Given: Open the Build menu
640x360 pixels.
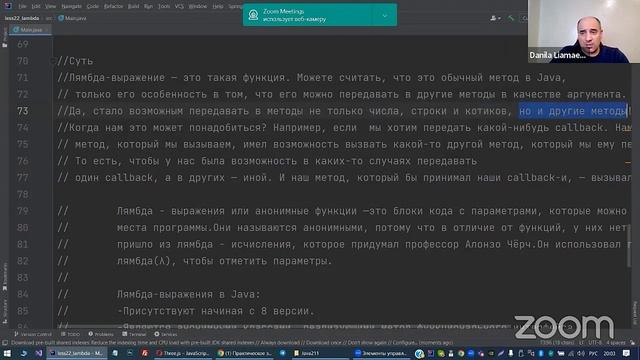Looking at the screenshot, I should coord(133,6).
